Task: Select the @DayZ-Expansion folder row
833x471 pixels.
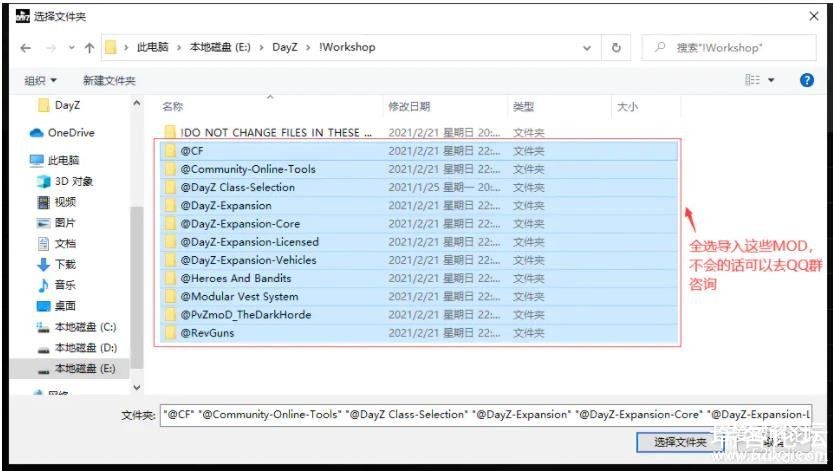Action: tap(419, 205)
